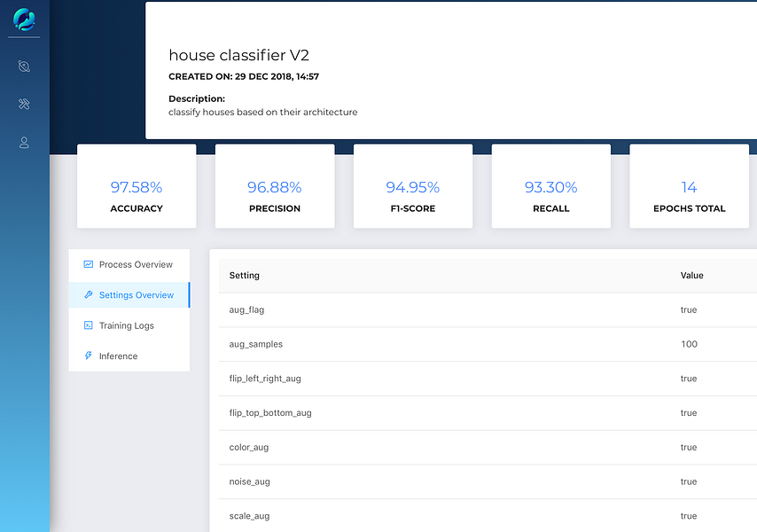Select the noise_aug setting row
Image resolution: width=757 pixels, height=532 pixels.
pos(488,481)
